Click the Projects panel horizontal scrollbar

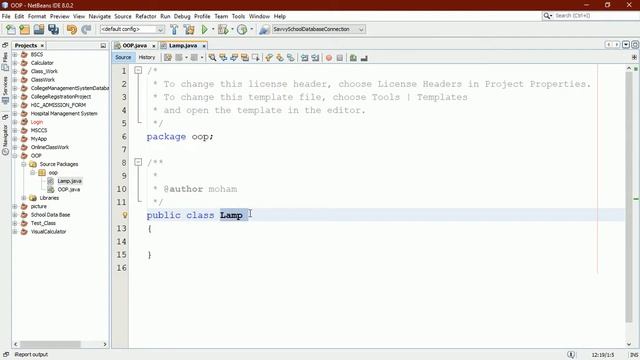[50, 344]
